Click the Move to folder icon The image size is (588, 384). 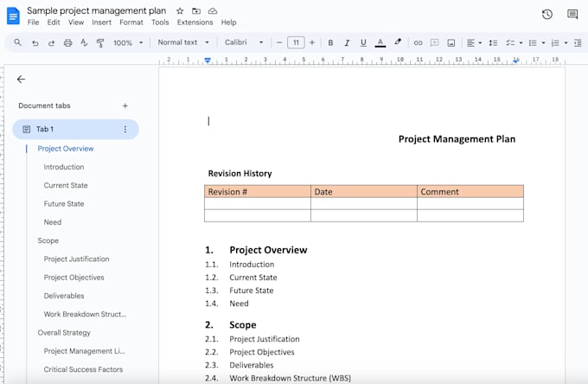[196, 11]
